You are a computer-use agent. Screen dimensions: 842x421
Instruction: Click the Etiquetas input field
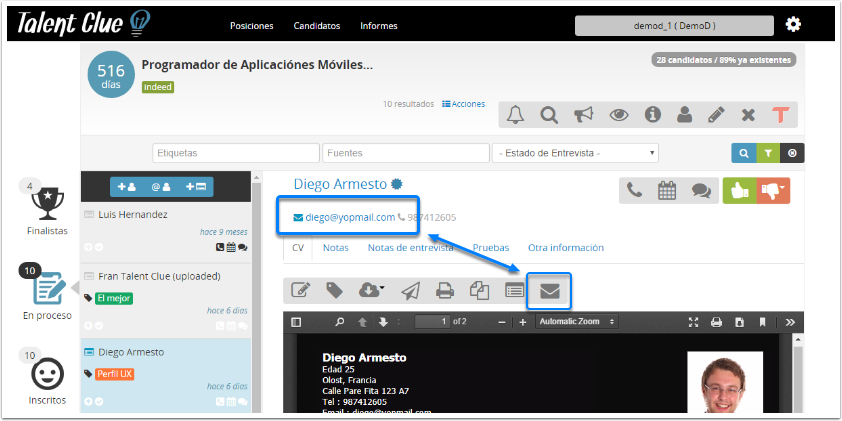(236, 153)
